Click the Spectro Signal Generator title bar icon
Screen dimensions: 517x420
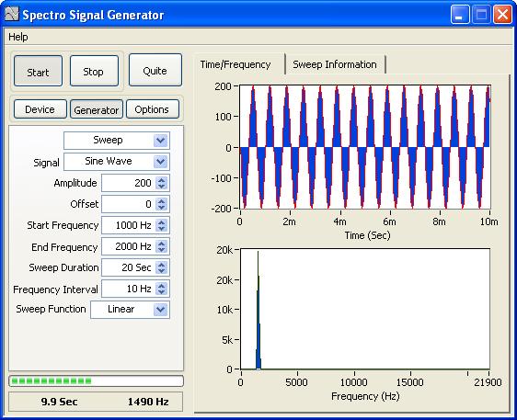(x=12, y=14)
